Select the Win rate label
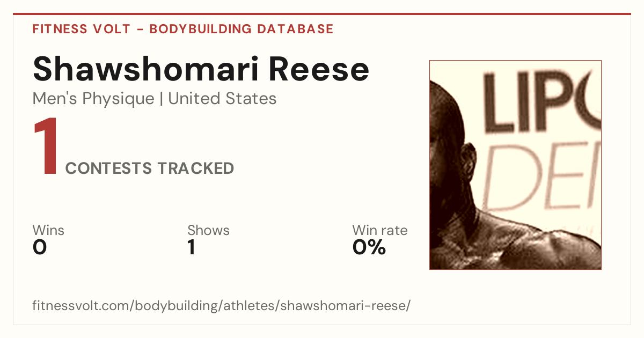This screenshot has width=644, height=338. 380,231
